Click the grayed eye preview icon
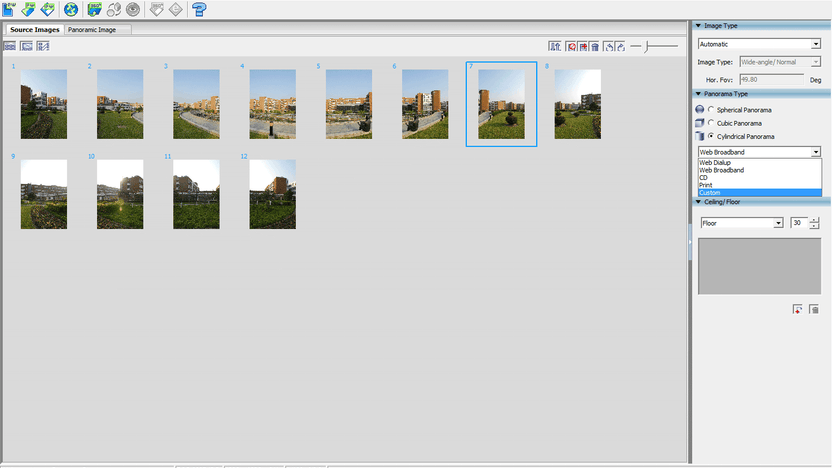 pyautogui.click(x=133, y=9)
